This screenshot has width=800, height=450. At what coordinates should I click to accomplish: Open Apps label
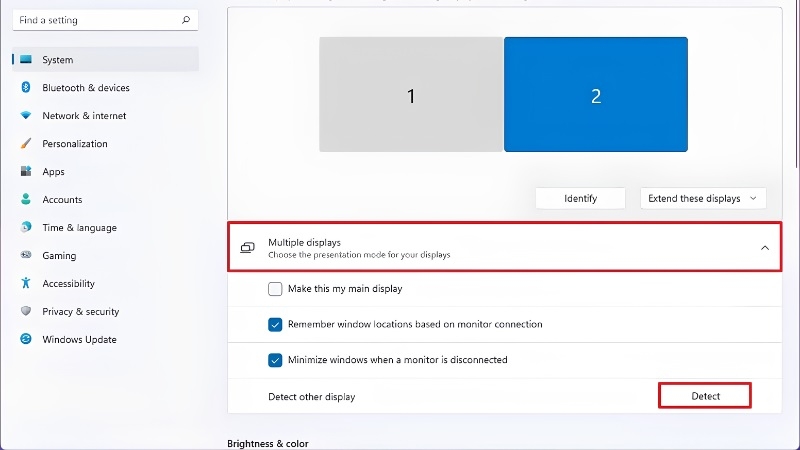coord(54,172)
